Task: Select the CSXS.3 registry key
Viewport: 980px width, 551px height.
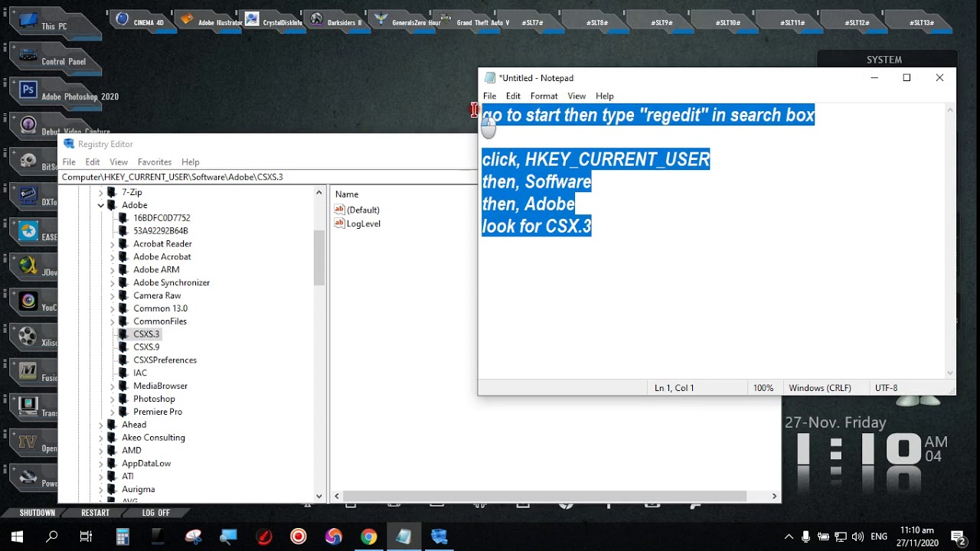Action: pyautogui.click(x=146, y=334)
